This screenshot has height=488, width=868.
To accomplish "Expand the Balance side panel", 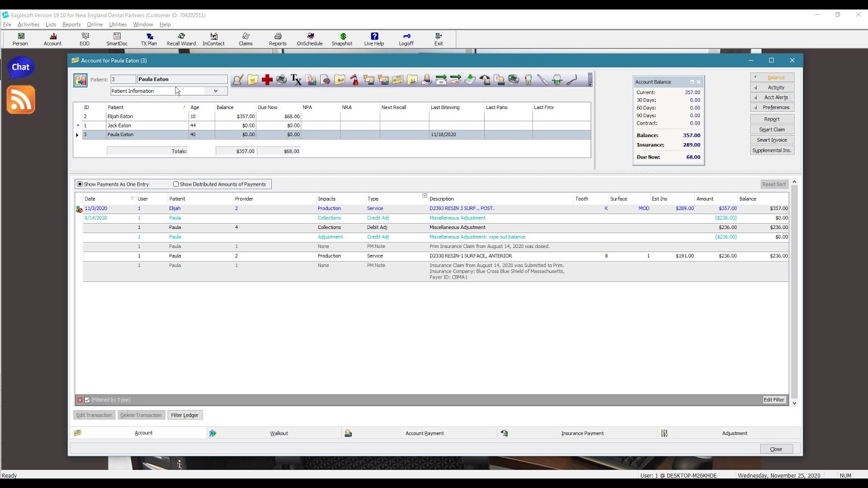I will pyautogui.click(x=772, y=77).
